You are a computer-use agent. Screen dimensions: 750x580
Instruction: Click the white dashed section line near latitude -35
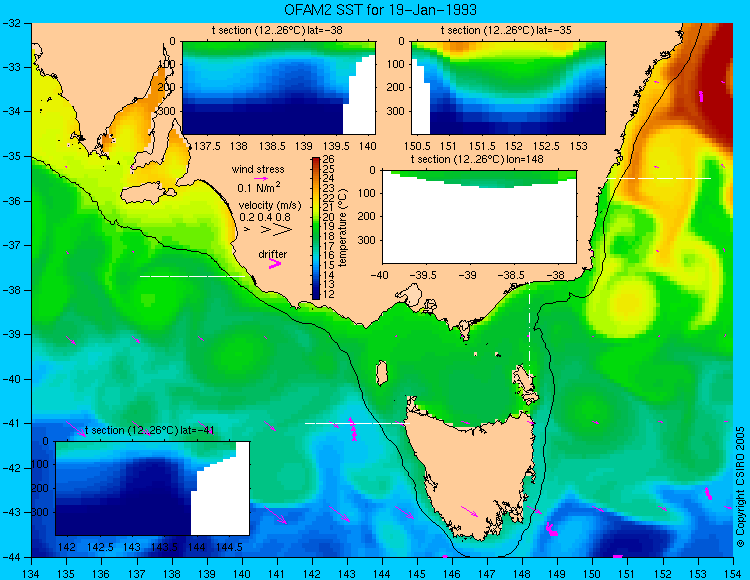659,178
